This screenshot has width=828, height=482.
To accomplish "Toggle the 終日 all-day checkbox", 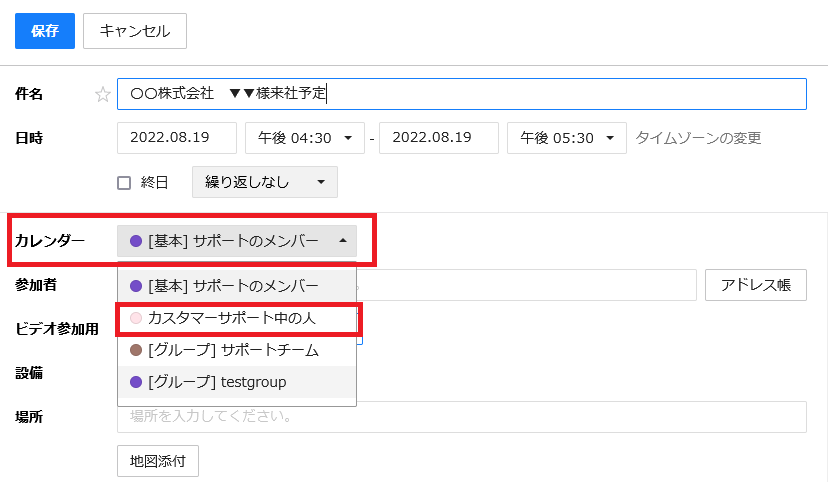I will 125,182.
